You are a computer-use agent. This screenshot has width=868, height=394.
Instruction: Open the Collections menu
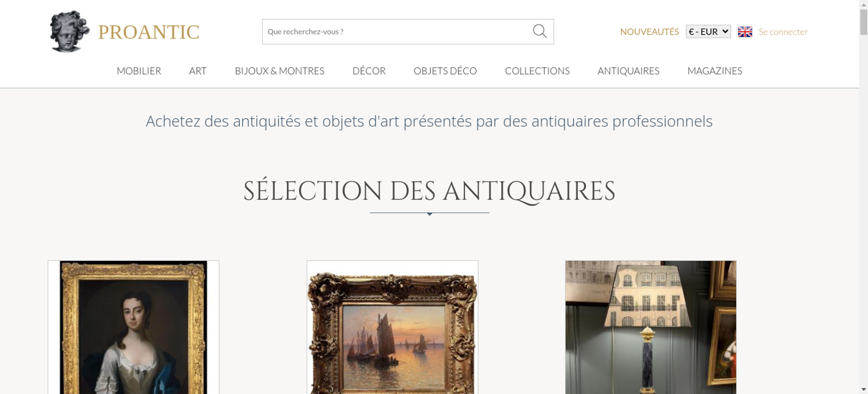[537, 71]
